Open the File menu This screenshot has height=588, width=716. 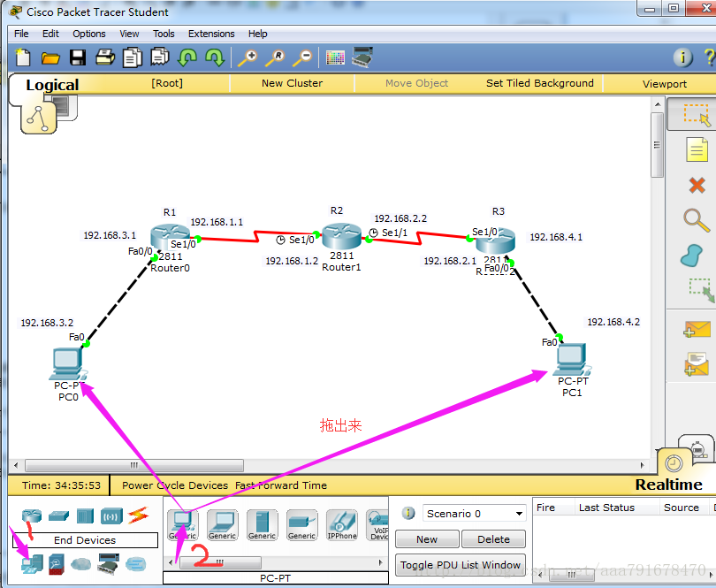tap(21, 34)
